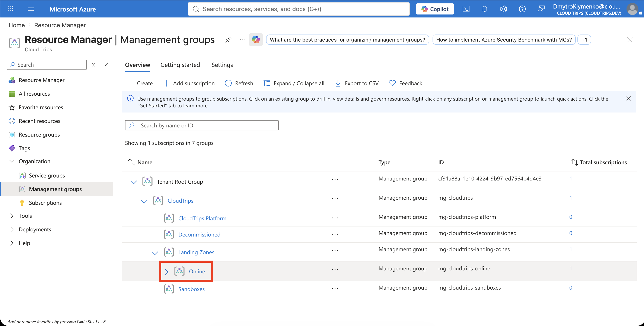Screen dimensions: 644x326
Task: Click the Copilot colorful icon near title
Action: pyautogui.click(x=255, y=40)
